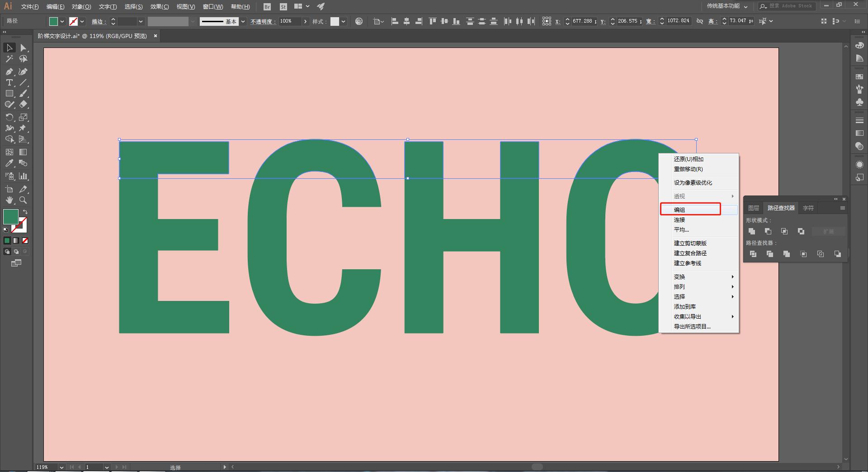Open the 效果(C) menu

click(160, 7)
